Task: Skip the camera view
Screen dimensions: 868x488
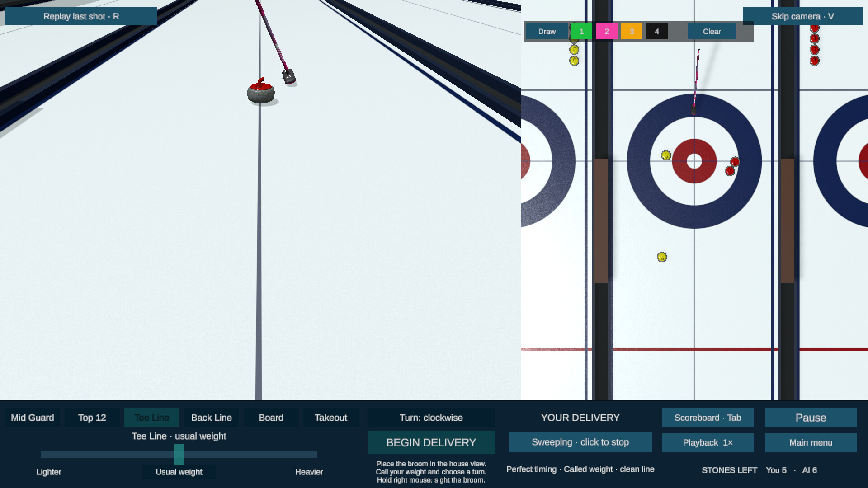Action: (802, 16)
